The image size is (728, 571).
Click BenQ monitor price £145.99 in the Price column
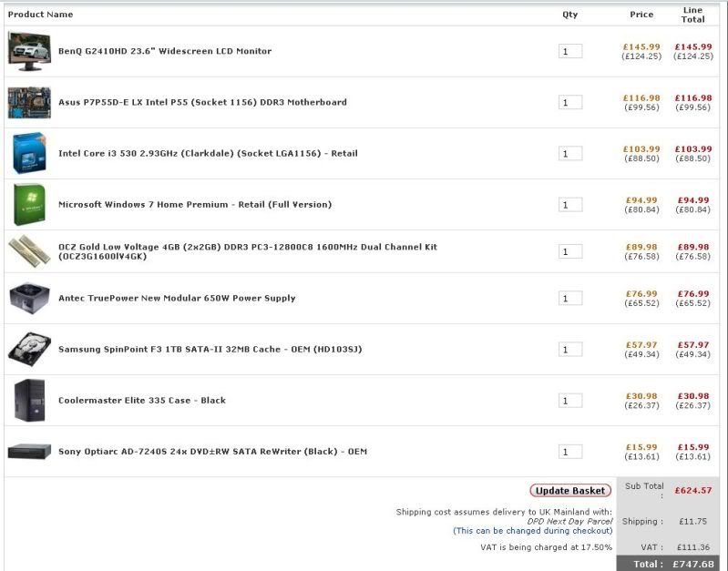tap(641, 46)
